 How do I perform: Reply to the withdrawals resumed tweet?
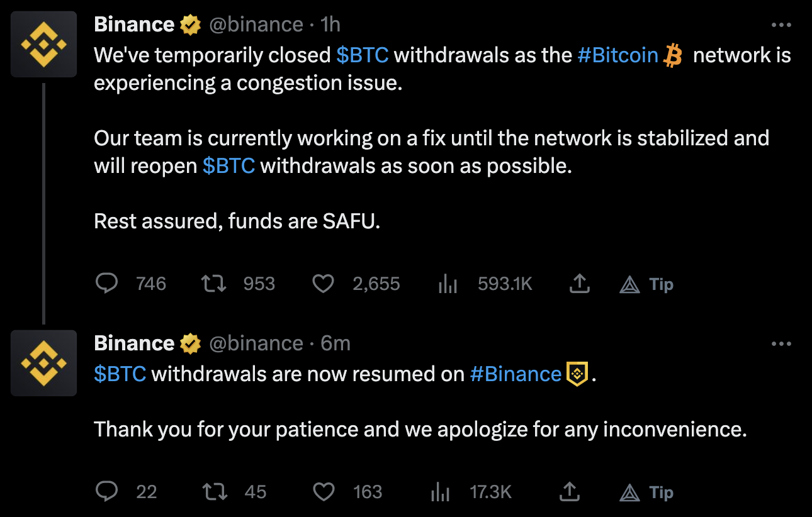click(107, 491)
